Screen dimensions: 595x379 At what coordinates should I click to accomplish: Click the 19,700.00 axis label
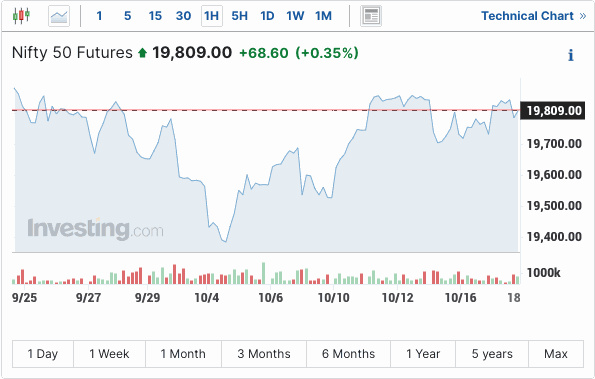554,144
